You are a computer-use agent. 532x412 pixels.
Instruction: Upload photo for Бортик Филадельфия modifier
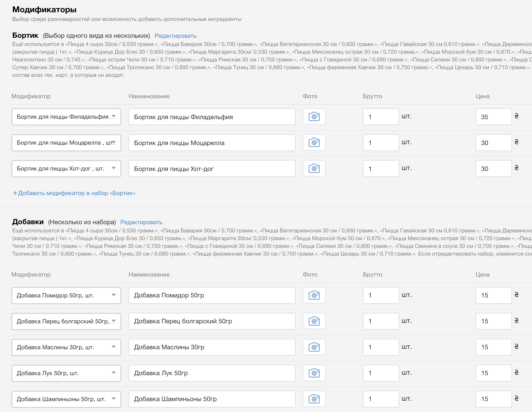click(x=314, y=117)
